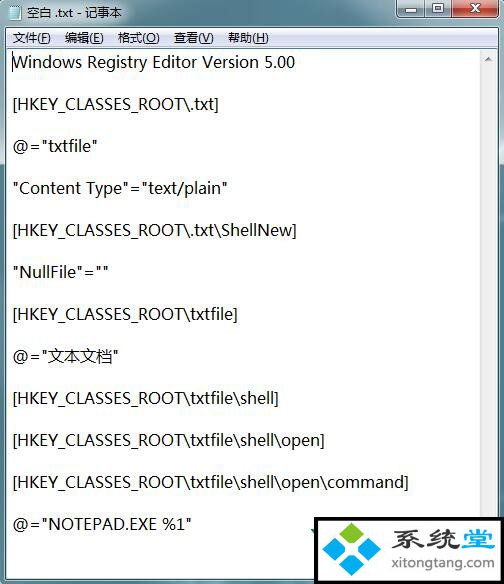Screen dimensions: 504x584
Task: Click on the @="txtfile" line
Action: click(55, 146)
